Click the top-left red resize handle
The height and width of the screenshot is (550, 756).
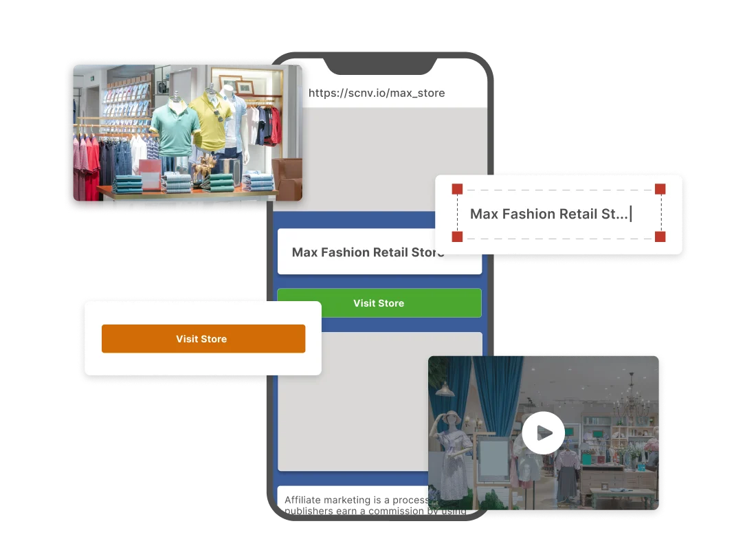pos(457,189)
